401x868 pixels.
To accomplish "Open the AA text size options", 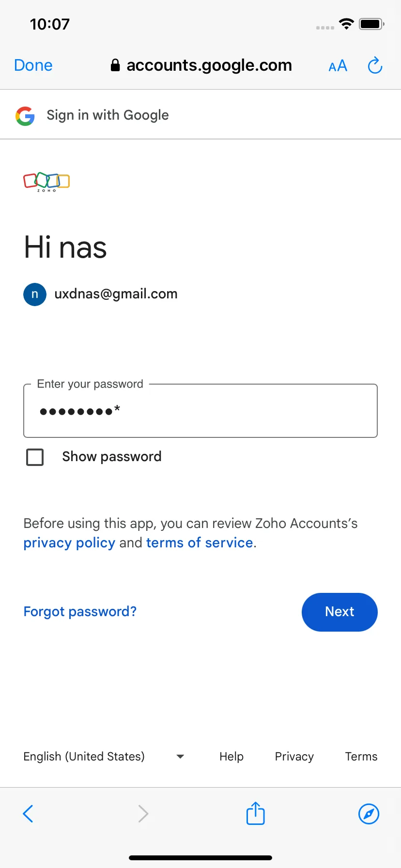I will (338, 66).
